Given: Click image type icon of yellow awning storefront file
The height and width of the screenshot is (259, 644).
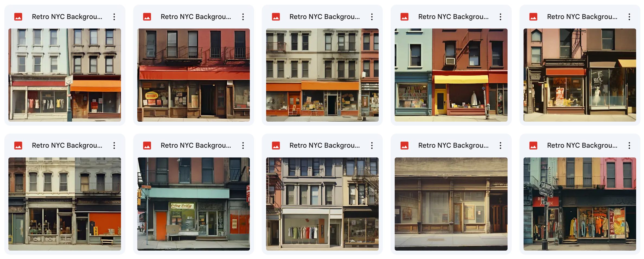Looking at the screenshot, I should 404,17.
